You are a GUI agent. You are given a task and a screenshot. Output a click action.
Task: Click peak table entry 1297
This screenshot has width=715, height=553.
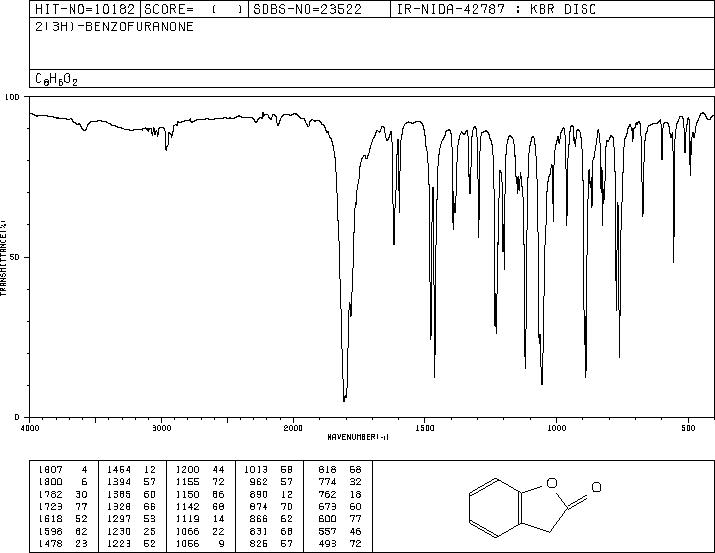coord(131,519)
